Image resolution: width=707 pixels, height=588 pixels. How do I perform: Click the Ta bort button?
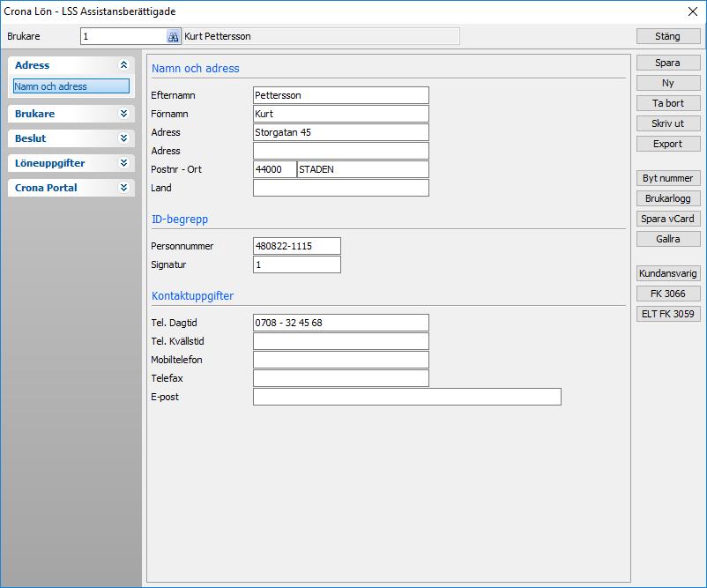pos(668,103)
